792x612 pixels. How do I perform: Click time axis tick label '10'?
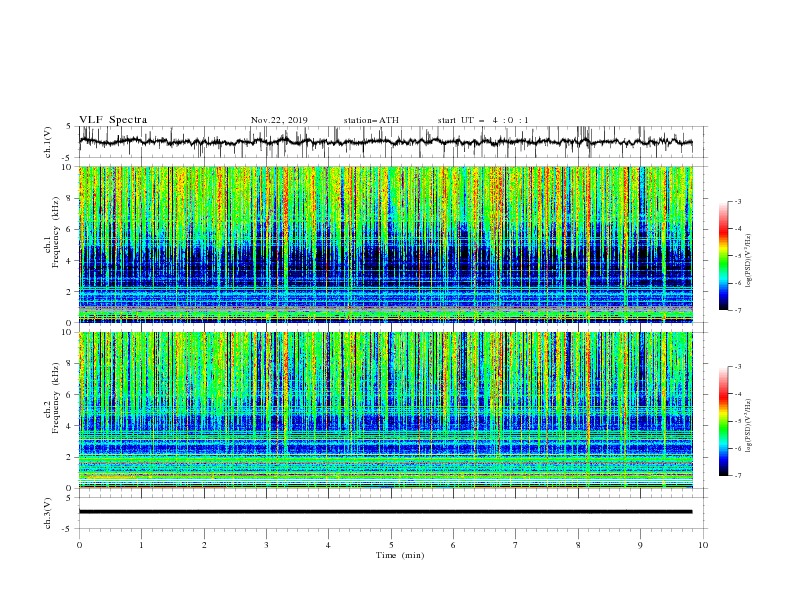[x=703, y=545]
